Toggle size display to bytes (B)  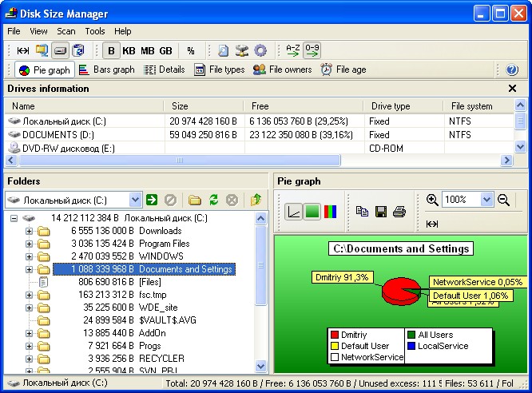tap(112, 50)
